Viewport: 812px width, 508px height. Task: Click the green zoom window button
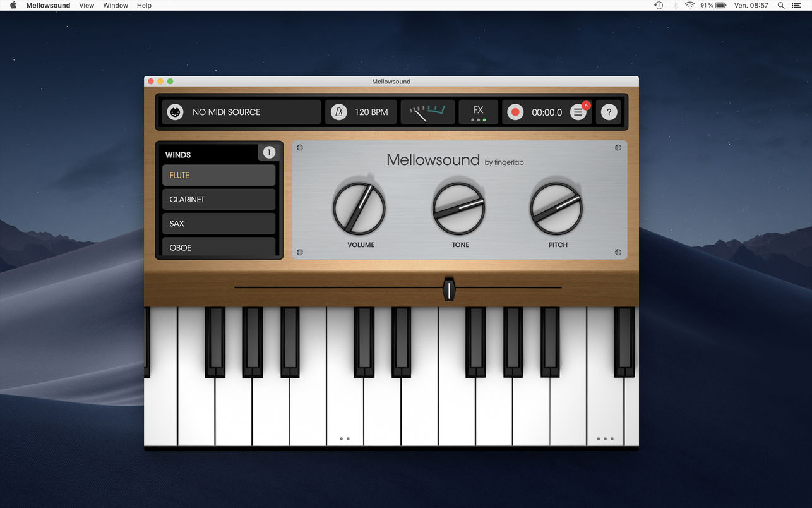tap(170, 82)
